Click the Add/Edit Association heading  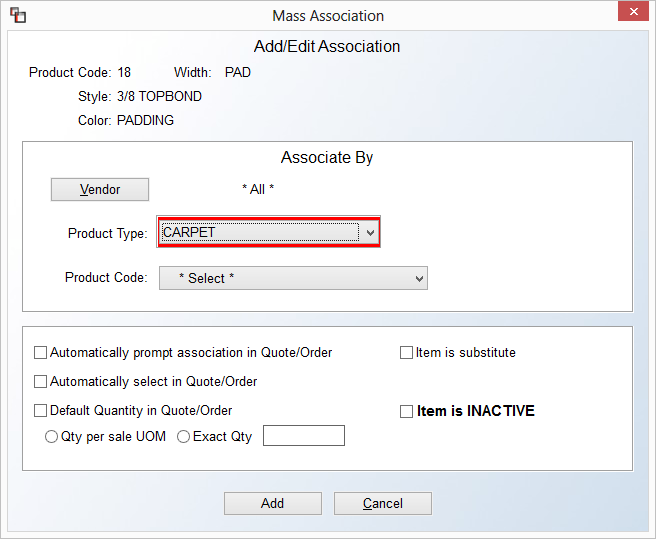point(327,46)
